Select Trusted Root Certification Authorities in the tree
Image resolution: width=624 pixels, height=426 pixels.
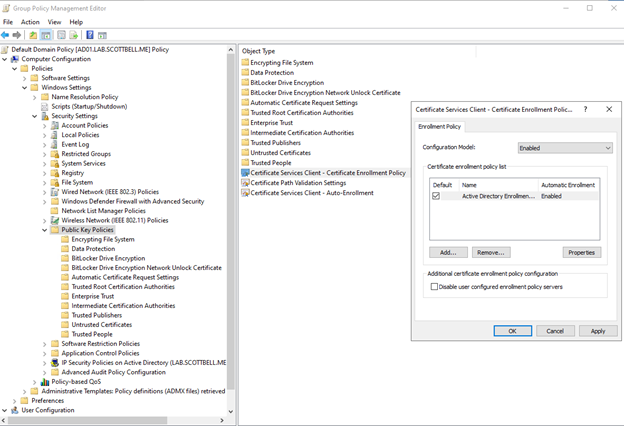click(x=123, y=286)
